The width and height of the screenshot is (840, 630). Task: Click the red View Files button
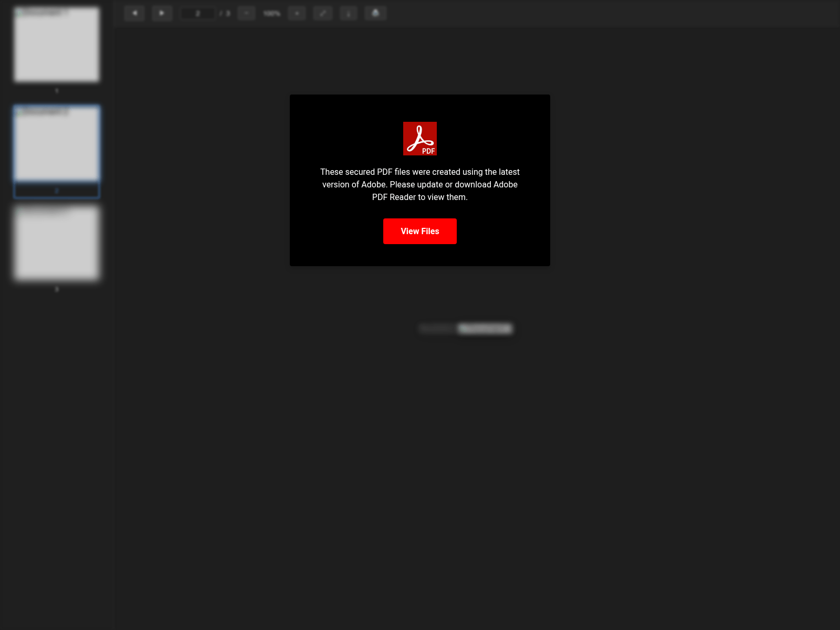coord(420,231)
